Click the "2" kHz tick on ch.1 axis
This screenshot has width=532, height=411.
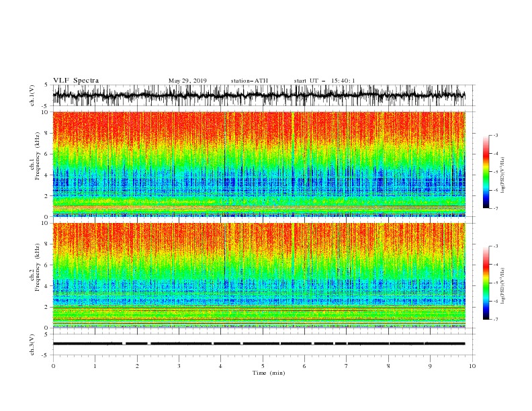pyautogui.click(x=46, y=195)
